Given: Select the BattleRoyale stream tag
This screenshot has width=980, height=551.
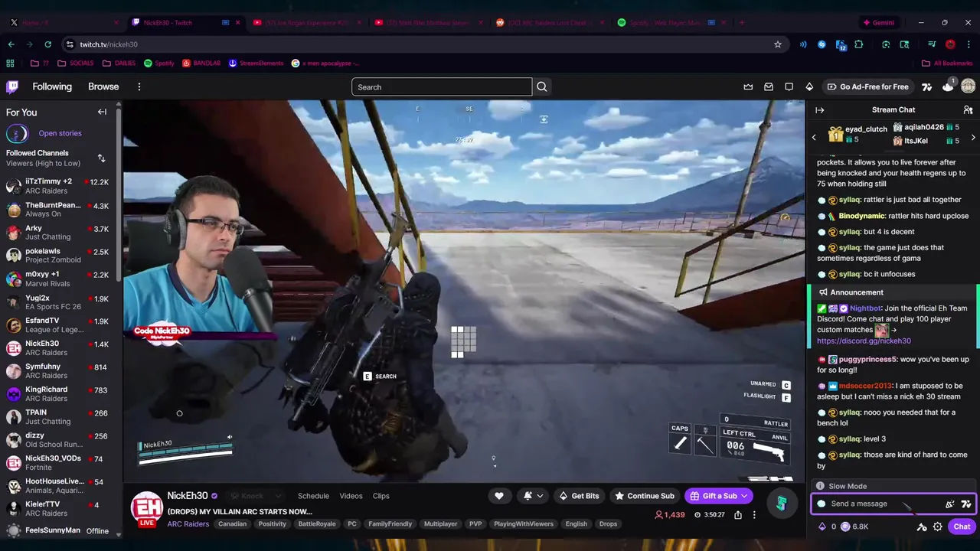Looking at the screenshot, I should [317, 524].
